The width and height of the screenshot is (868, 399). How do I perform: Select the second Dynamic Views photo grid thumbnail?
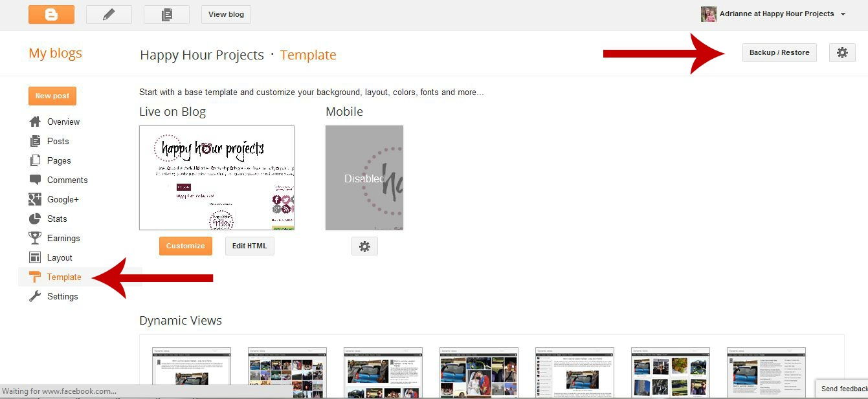[287, 372]
